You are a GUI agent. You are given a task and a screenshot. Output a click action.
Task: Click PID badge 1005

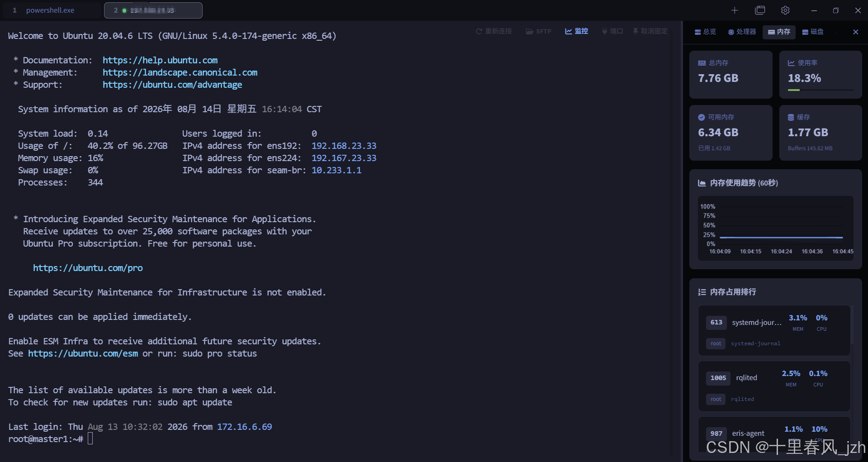point(718,378)
